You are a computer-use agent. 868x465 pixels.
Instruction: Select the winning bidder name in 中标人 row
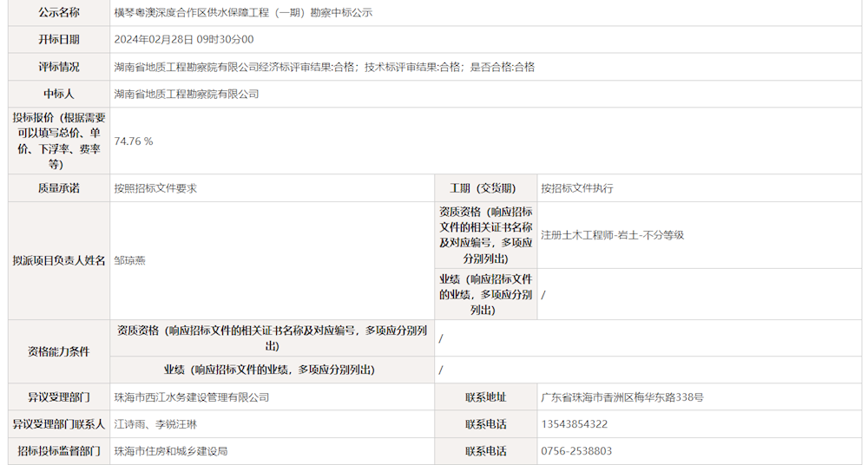click(187, 94)
